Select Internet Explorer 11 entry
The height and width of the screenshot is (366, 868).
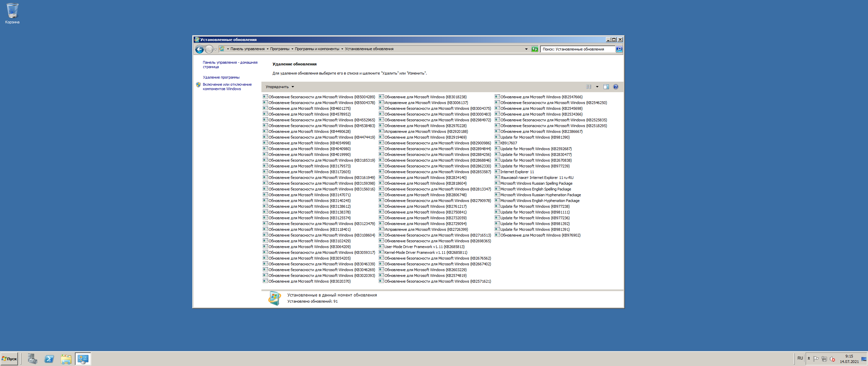[x=514, y=172]
